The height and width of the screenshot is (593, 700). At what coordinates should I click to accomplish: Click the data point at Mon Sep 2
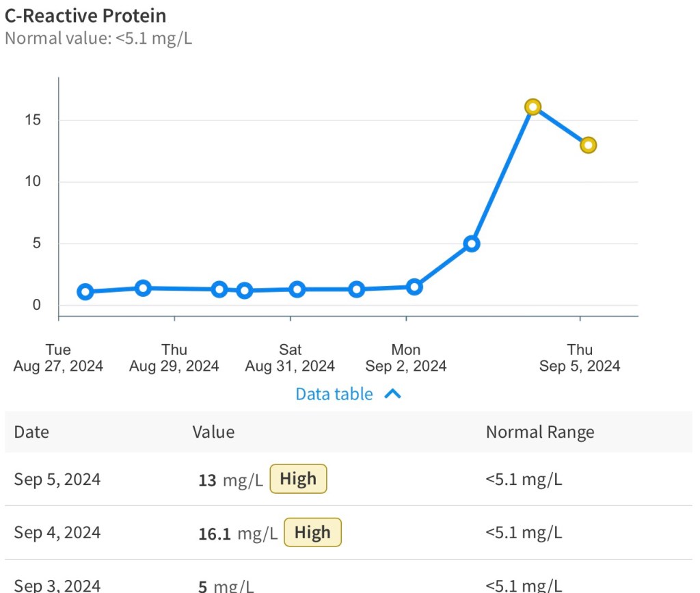pyautogui.click(x=414, y=287)
